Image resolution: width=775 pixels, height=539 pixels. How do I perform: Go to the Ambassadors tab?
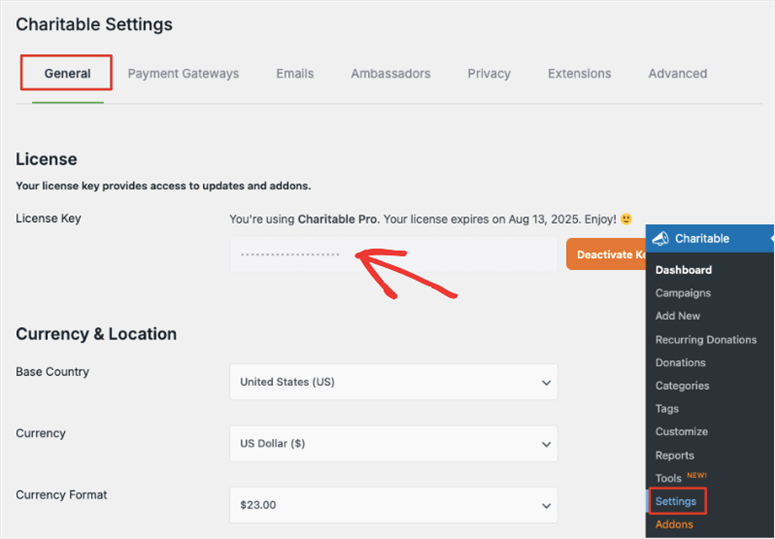[390, 74]
